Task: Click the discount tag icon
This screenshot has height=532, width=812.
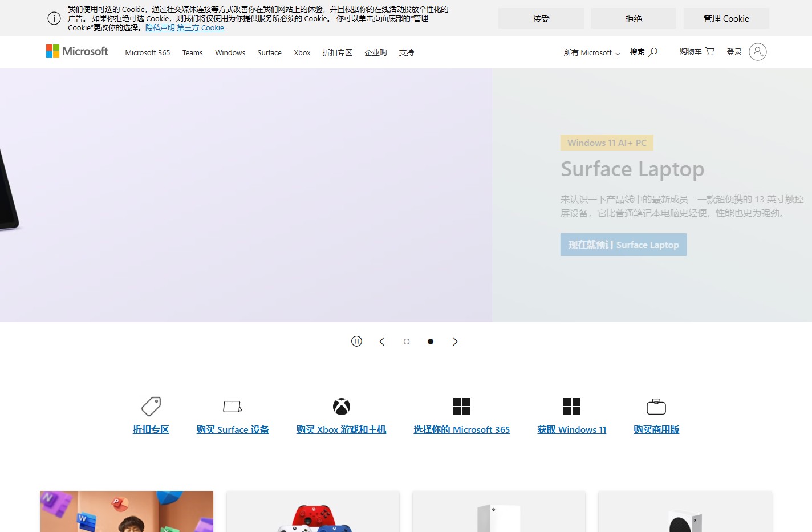Action: 151,407
